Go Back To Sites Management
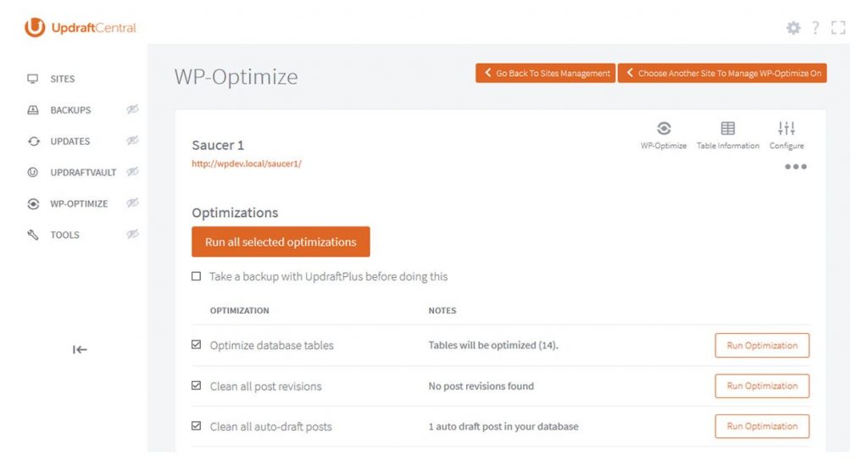 pos(545,73)
